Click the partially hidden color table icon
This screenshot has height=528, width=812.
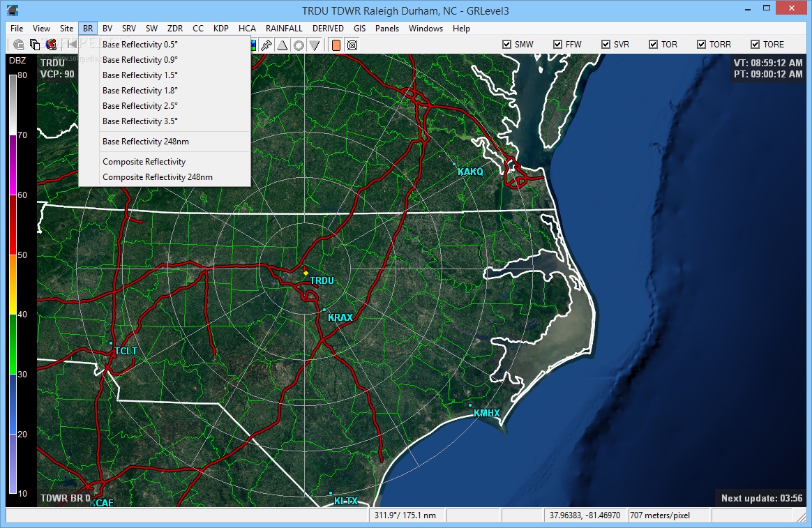(x=253, y=45)
